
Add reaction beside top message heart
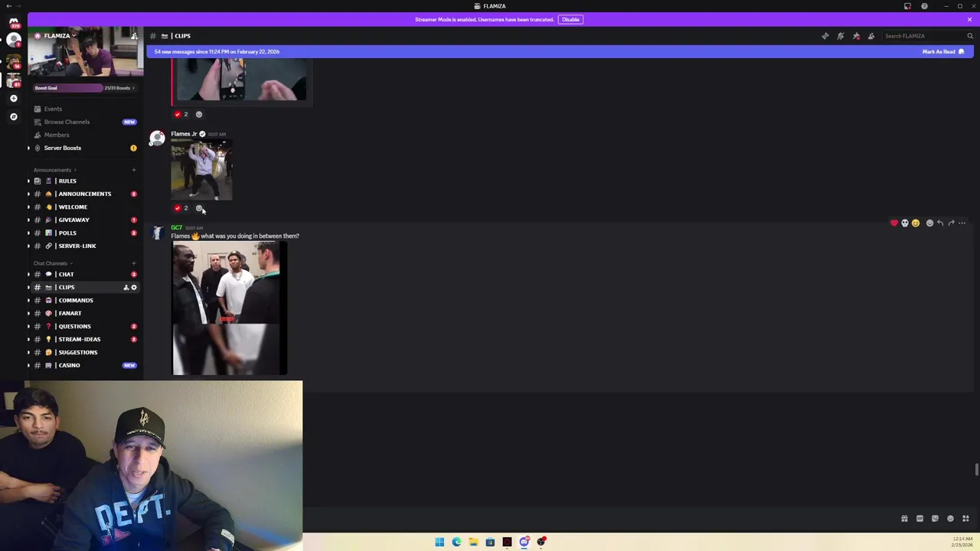[x=199, y=114]
